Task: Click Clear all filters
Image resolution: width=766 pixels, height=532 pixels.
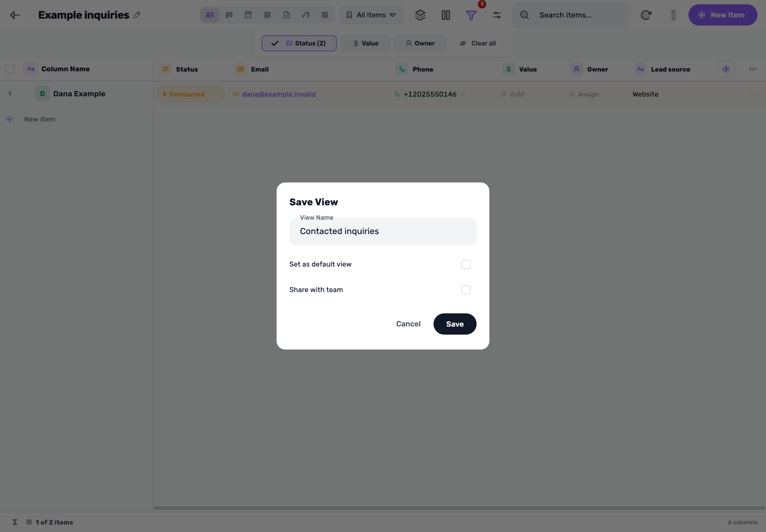Action: [x=478, y=43]
